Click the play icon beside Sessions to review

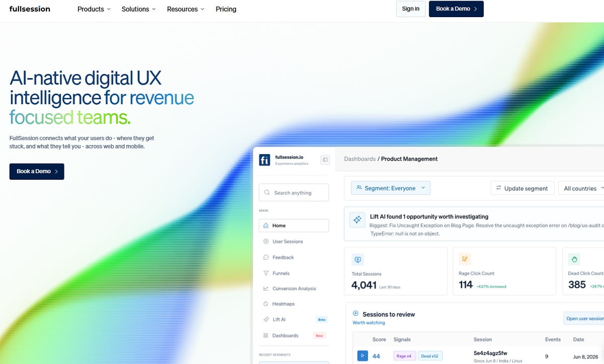point(355,314)
